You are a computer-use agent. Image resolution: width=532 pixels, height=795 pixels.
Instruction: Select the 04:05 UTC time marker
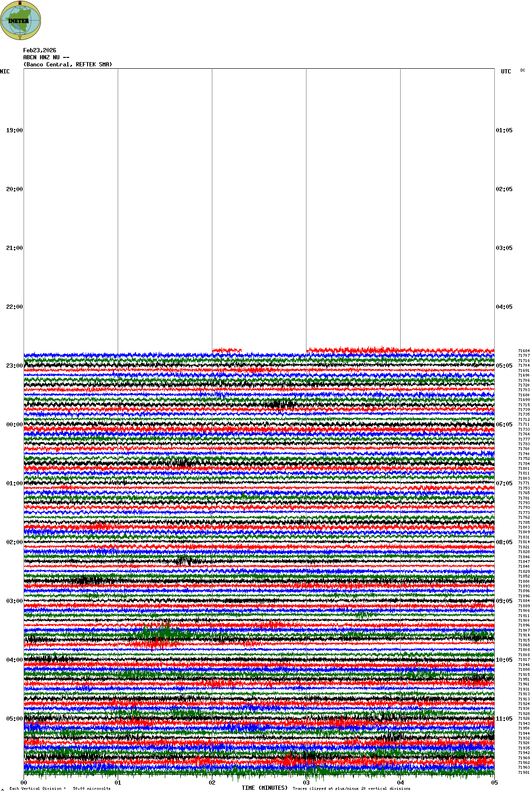click(x=504, y=307)
